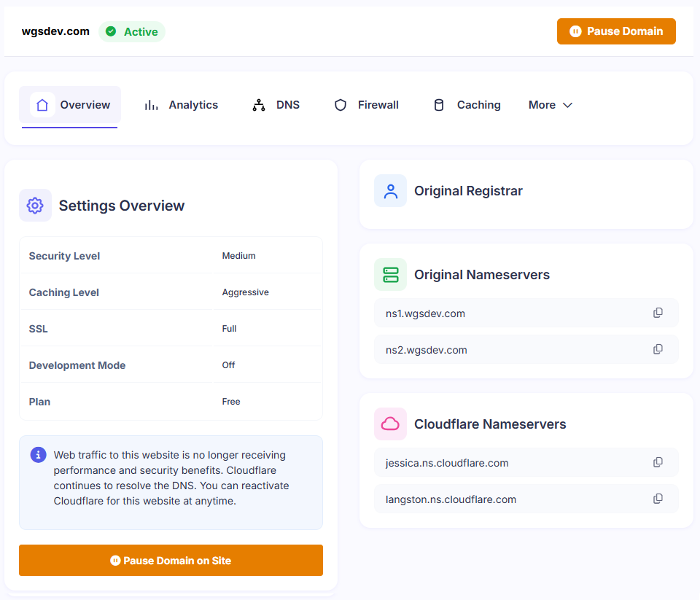700x600 pixels.
Task: Open the More menu
Action: tap(550, 105)
